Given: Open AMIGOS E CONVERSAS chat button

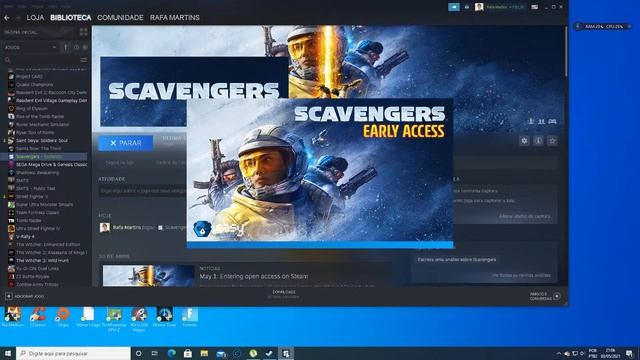Looking at the screenshot, I should [x=546, y=296].
